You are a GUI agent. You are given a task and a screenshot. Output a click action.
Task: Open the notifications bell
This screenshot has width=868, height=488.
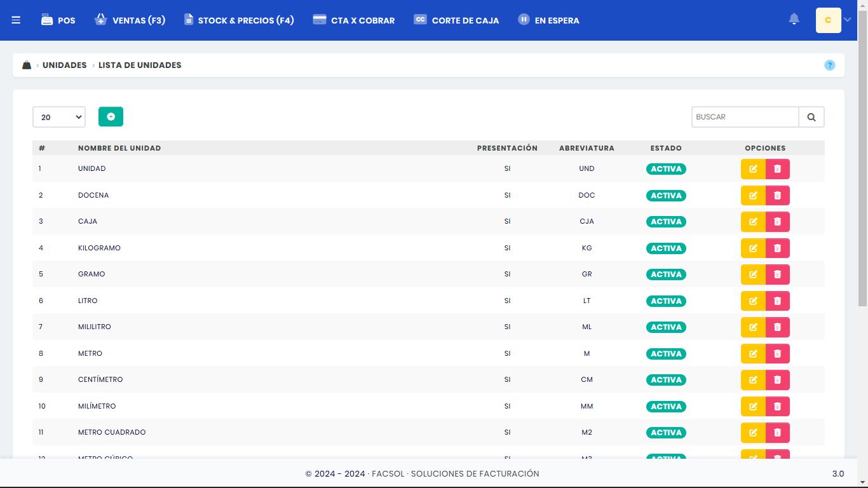[x=794, y=20]
